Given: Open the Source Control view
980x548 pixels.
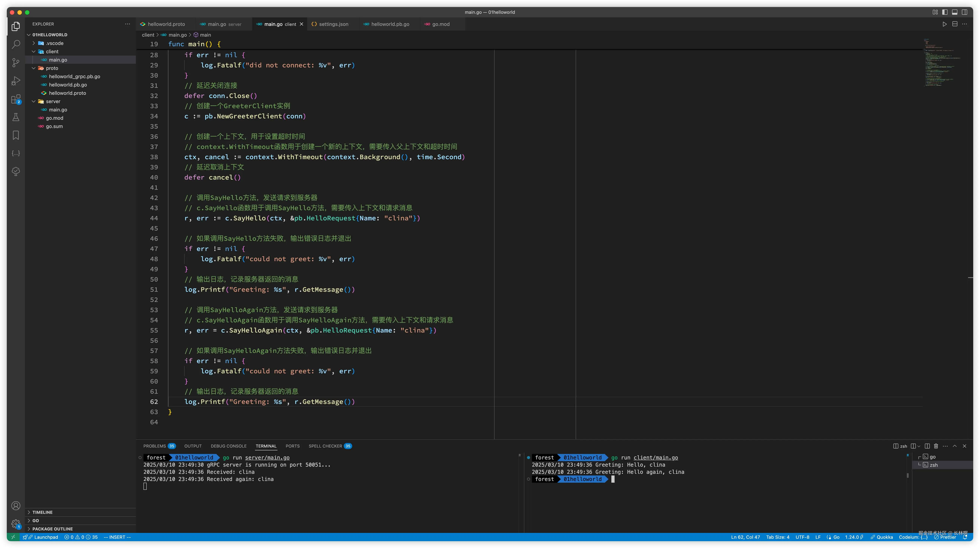Looking at the screenshot, I should click(x=16, y=63).
